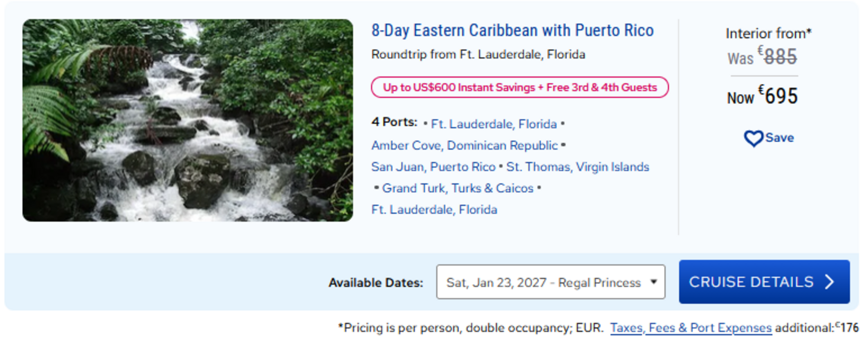Click the Save text beside the heart
The height and width of the screenshot is (360, 868).
tap(779, 138)
